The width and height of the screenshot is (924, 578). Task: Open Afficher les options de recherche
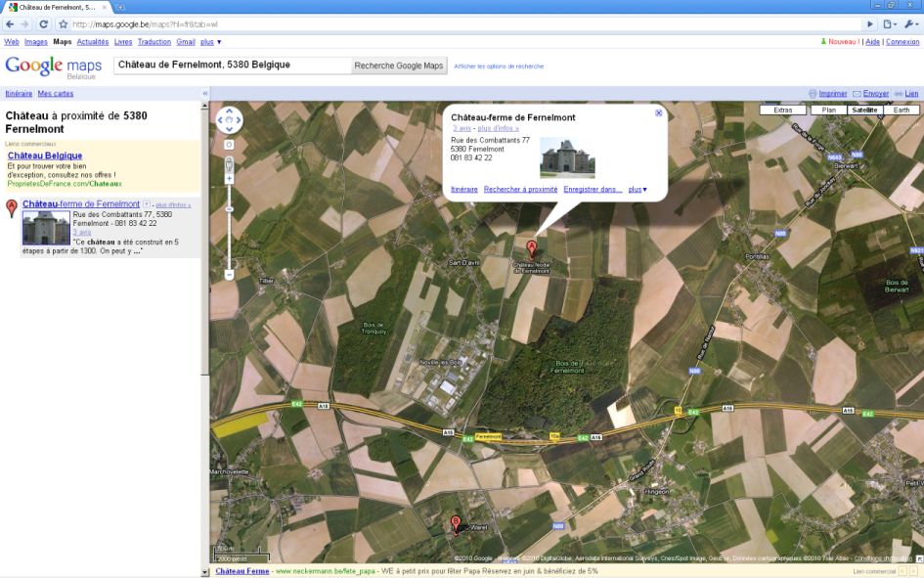point(499,66)
